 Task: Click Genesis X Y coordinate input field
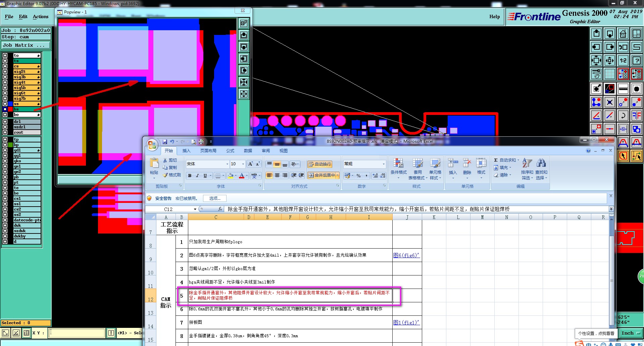77,333
